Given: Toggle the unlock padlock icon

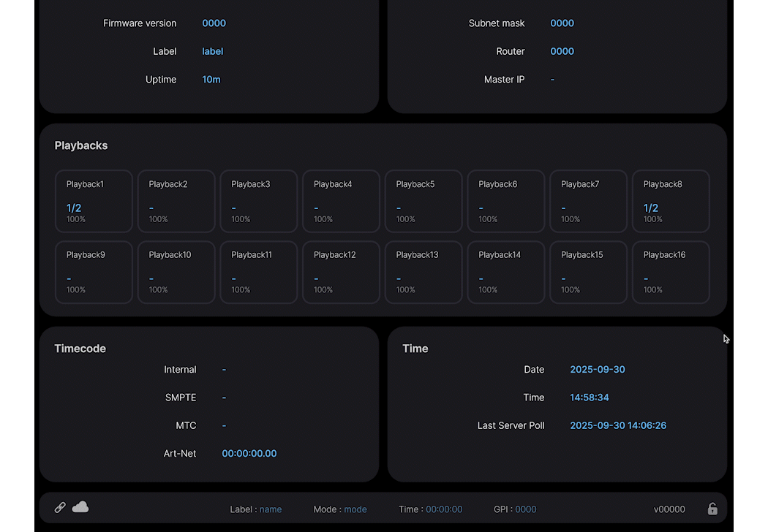Looking at the screenshot, I should (x=712, y=509).
